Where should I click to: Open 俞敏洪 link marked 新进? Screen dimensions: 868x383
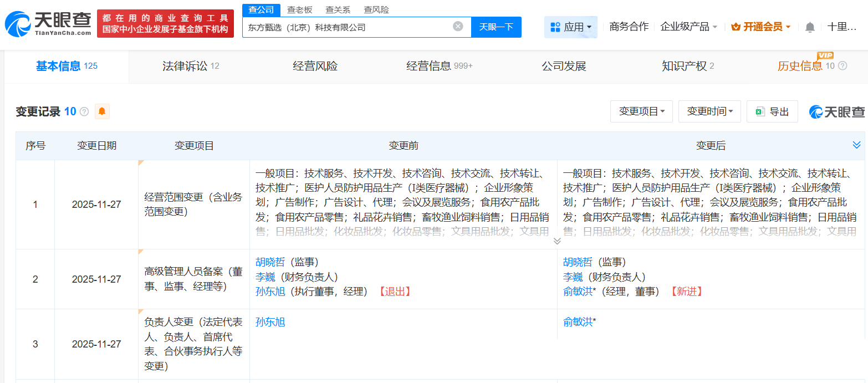click(578, 292)
